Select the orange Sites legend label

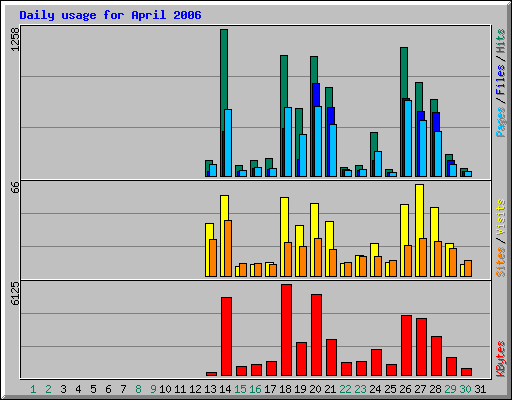pyautogui.click(x=500, y=262)
